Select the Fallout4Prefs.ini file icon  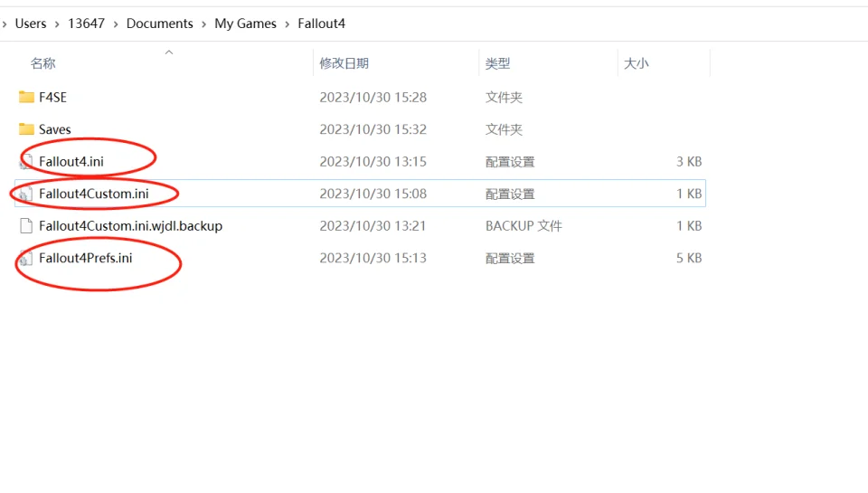tap(26, 258)
